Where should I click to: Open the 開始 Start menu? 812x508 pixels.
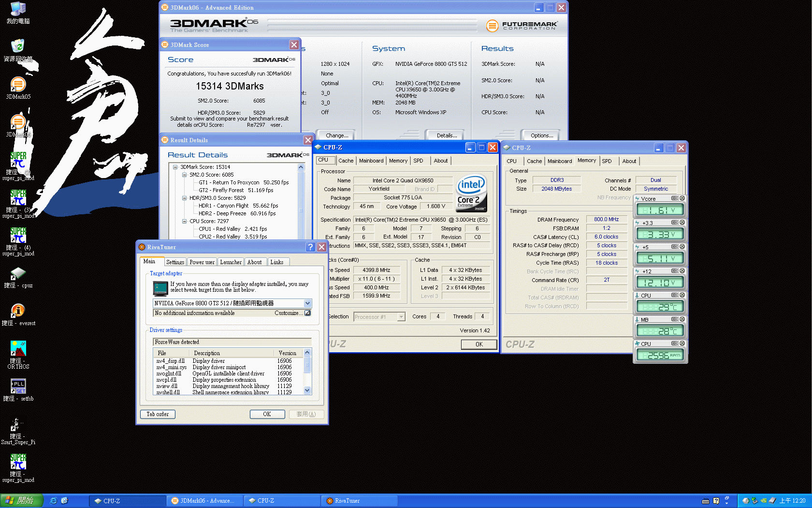[22, 501]
